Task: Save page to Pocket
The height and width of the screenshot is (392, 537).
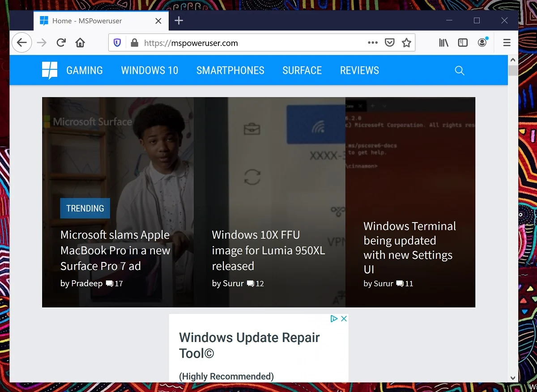Action: (x=390, y=43)
